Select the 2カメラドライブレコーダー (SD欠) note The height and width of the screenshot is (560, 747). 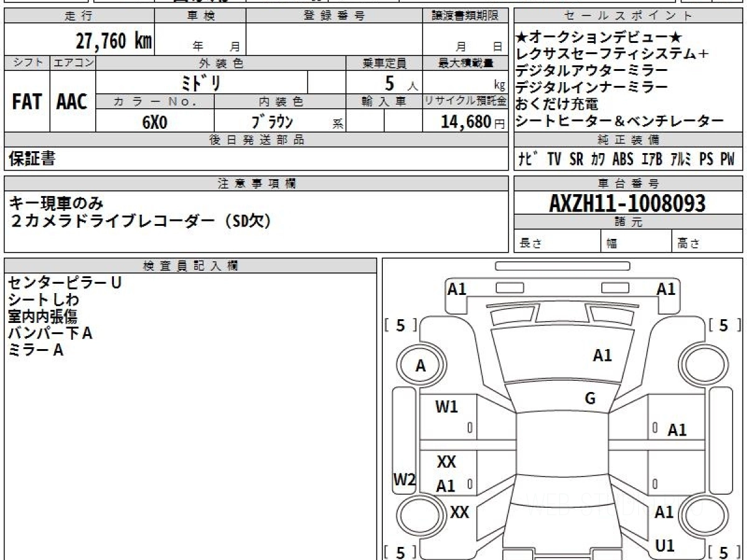coord(140,220)
